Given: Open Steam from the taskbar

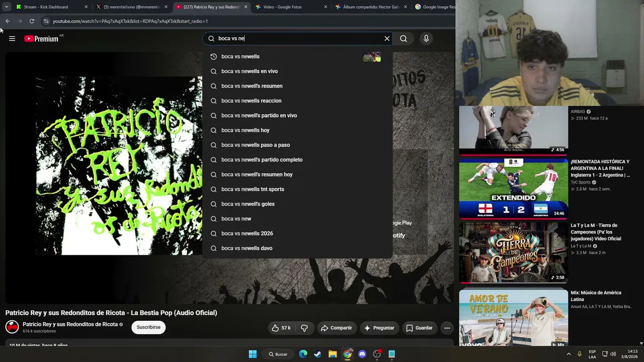Looking at the screenshot, I should (317, 354).
